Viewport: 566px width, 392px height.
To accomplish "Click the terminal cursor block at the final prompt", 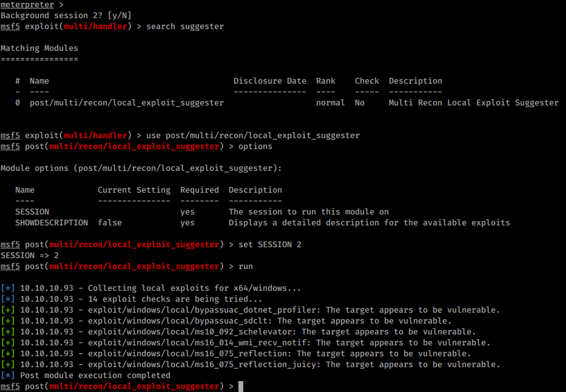I will [x=241, y=386].
